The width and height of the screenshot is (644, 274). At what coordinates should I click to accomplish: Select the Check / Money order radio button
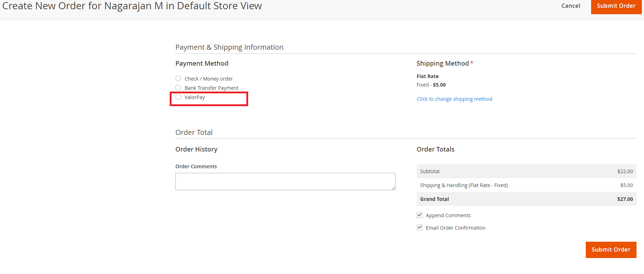[178, 78]
